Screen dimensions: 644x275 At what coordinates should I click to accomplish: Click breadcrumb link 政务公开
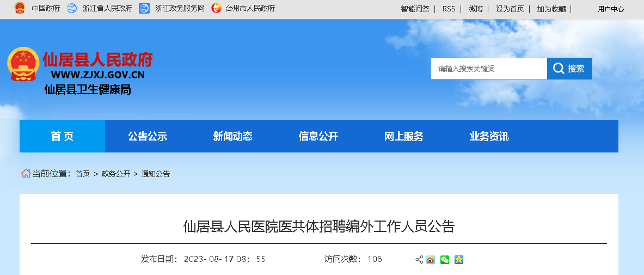[116, 174]
